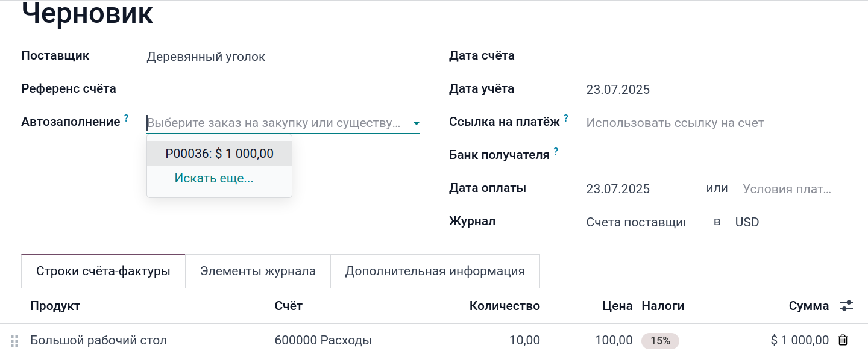Switch to Элементы журнала tab
868x357 pixels.
pyautogui.click(x=258, y=271)
